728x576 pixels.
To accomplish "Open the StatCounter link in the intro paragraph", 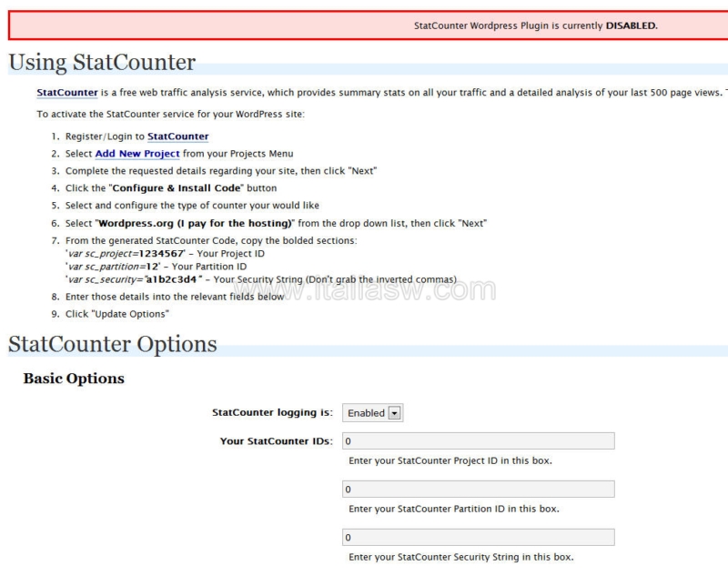I will point(67,93).
